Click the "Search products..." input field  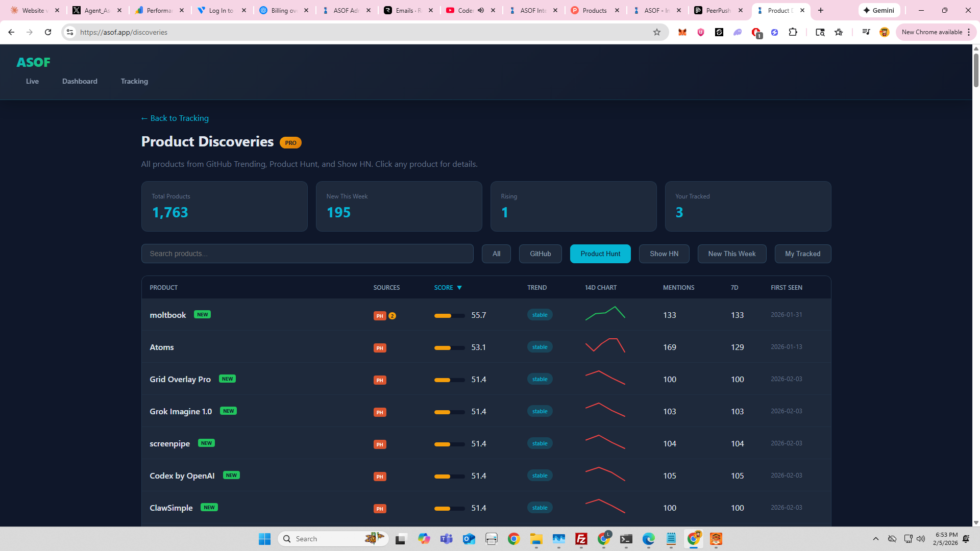307,254
